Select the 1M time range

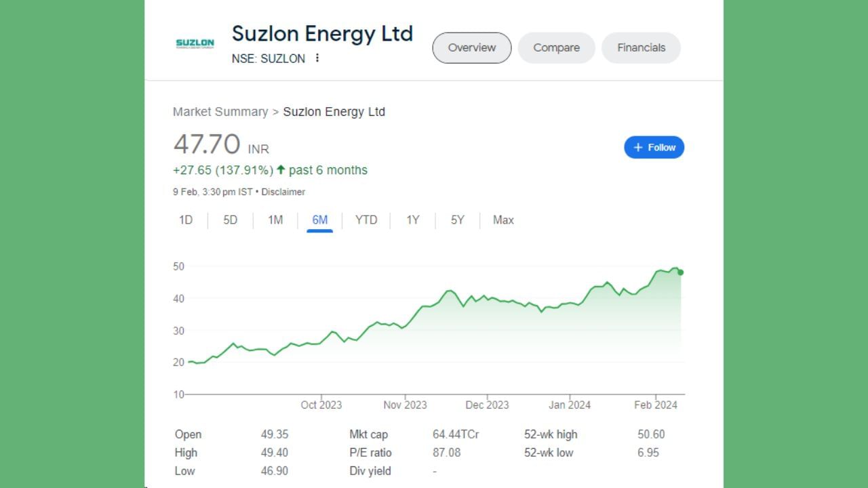click(x=275, y=220)
